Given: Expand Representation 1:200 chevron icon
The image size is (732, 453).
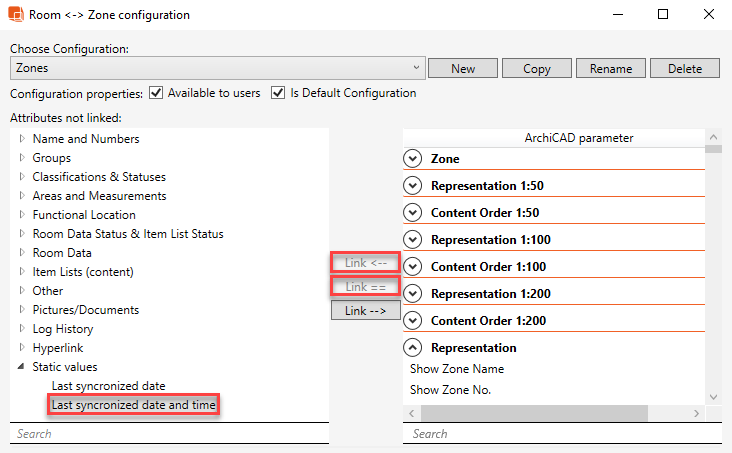Looking at the screenshot, I should tap(413, 293).
